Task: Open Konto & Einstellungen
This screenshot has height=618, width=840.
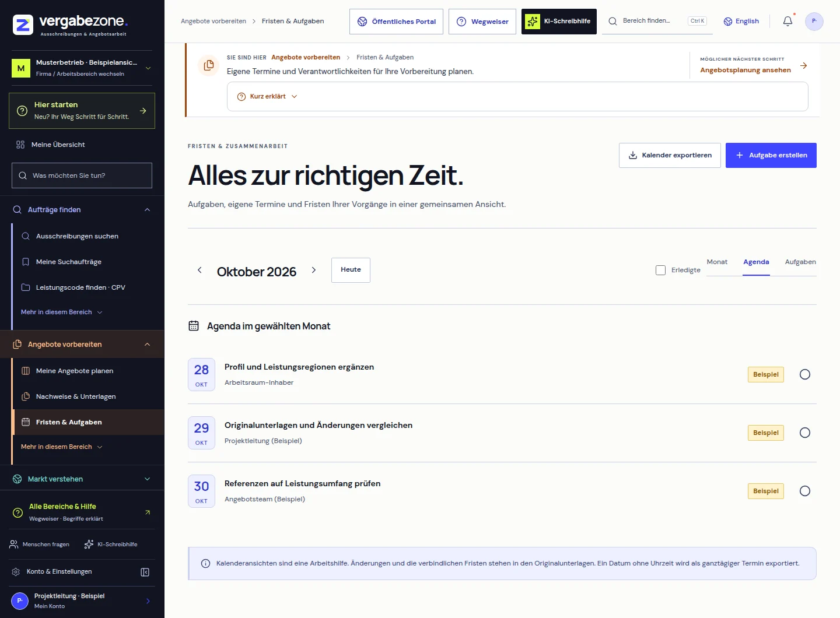Action: [52, 572]
